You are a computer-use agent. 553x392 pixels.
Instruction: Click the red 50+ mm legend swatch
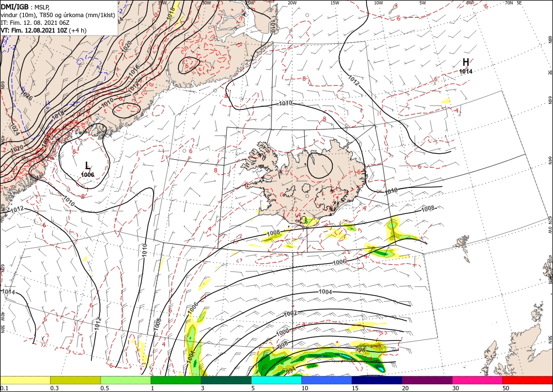[x=528, y=380]
